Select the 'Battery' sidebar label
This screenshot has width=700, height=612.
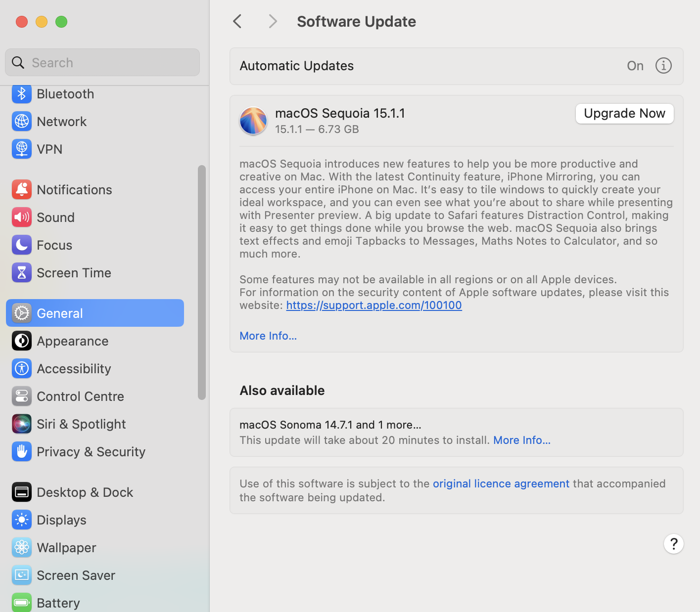coord(58,603)
